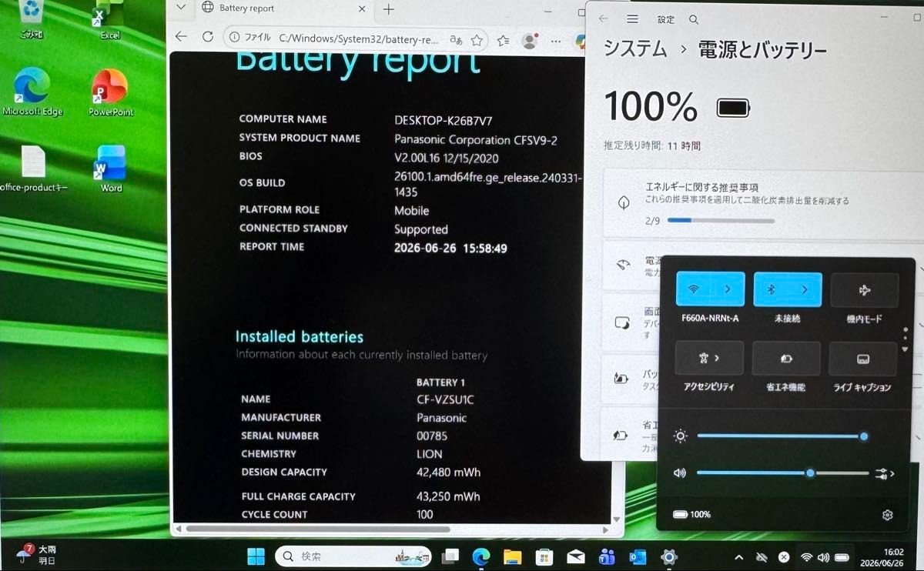924x571 pixels.
Task: Open Word desktop shortcut
Action: tap(110, 169)
